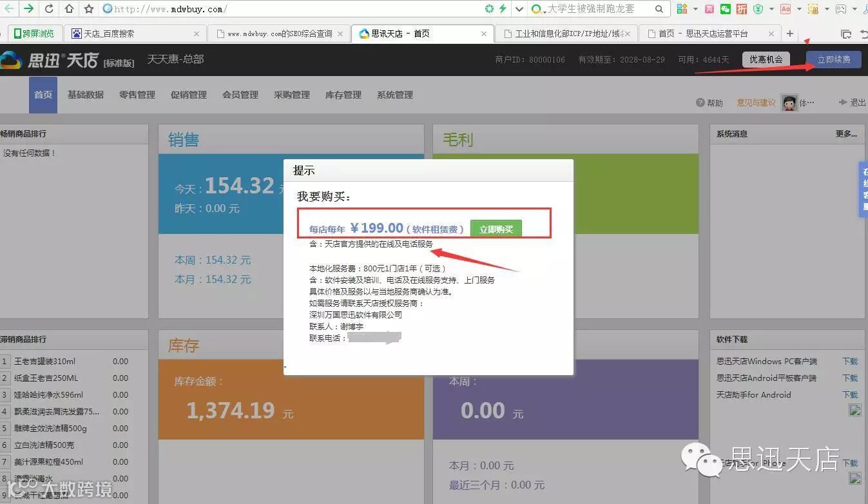Image resolution: width=868 pixels, height=504 pixels.
Task: Log out with the 退出 link
Action: pos(853,102)
